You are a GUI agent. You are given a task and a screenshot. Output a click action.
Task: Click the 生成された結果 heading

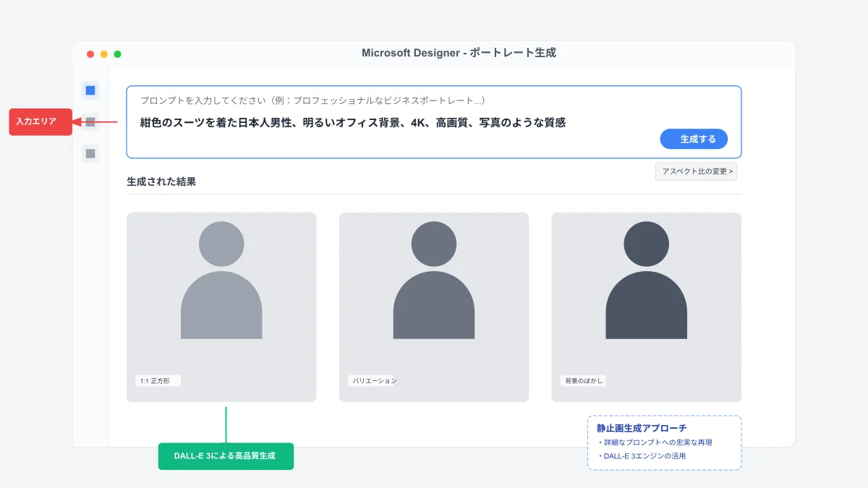tap(161, 181)
